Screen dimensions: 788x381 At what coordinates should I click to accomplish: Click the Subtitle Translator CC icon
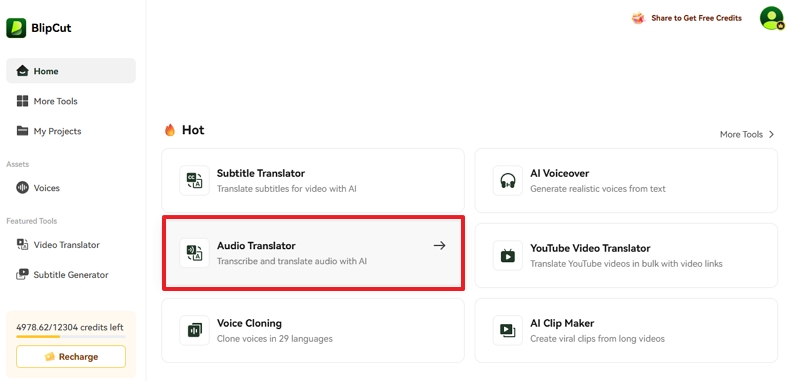tap(194, 180)
